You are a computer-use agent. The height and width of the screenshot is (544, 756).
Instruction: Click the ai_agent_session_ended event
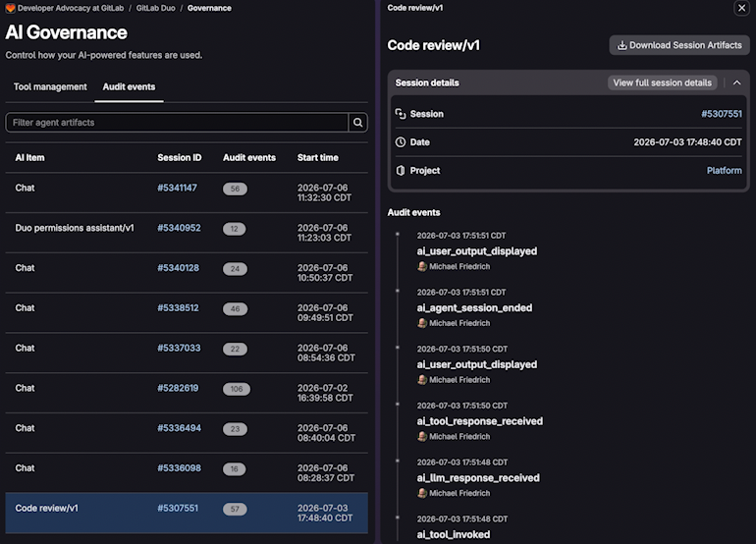pyautogui.click(x=474, y=307)
